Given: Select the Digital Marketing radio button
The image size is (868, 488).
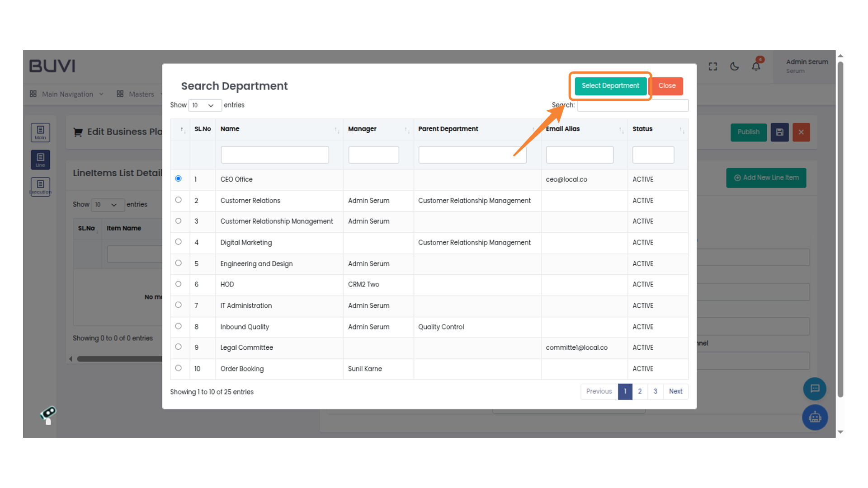Looking at the screenshot, I should [x=178, y=242].
